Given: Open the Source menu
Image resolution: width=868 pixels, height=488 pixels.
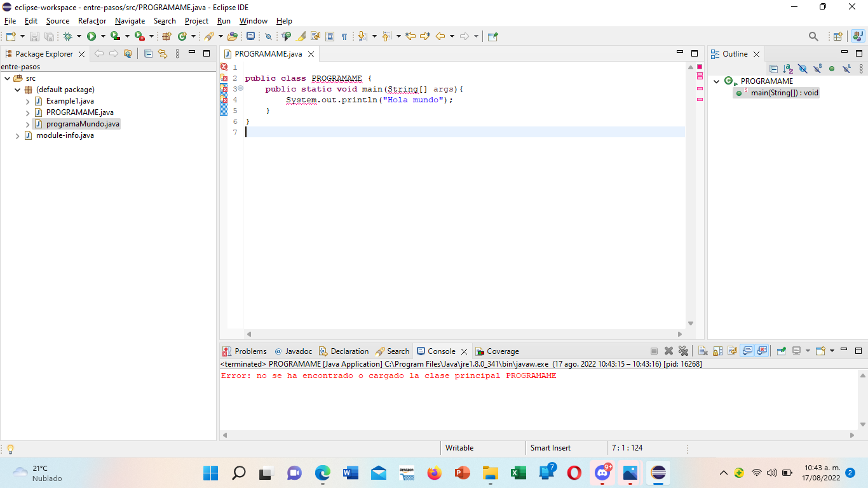Looking at the screenshot, I should (x=57, y=21).
